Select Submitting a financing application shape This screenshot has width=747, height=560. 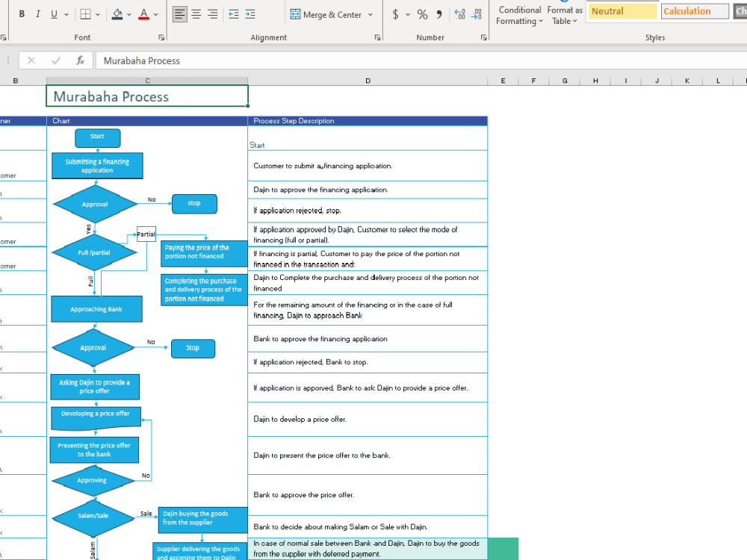[97, 166]
